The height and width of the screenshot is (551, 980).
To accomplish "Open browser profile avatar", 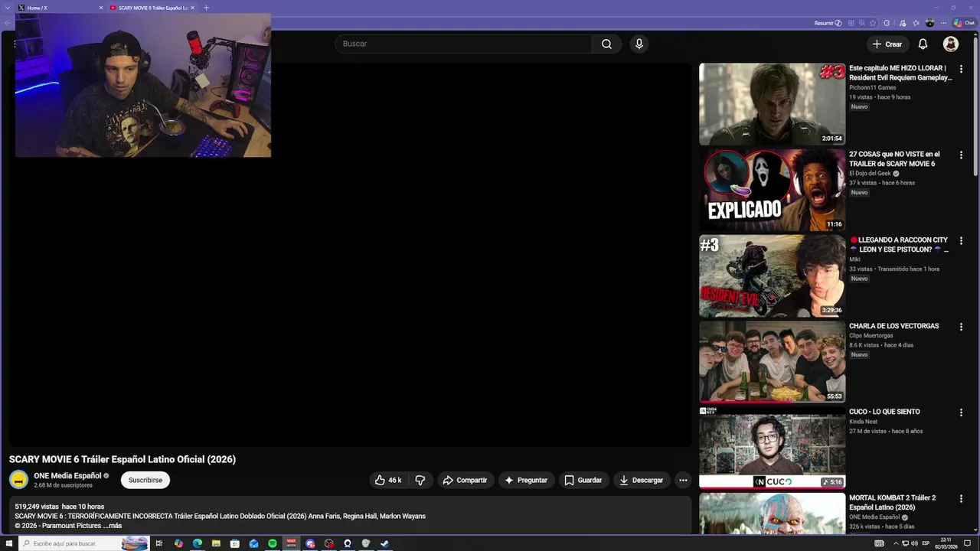I will click(x=930, y=23).
